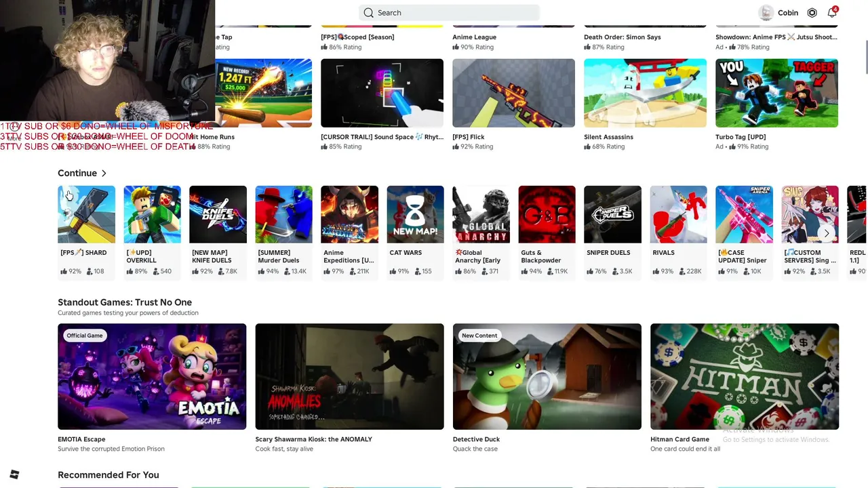The width and height of the screenshot is (868, 488).
Task: Click the Scary Shawarma Kiosk title text
Action: tap(313, 439)
